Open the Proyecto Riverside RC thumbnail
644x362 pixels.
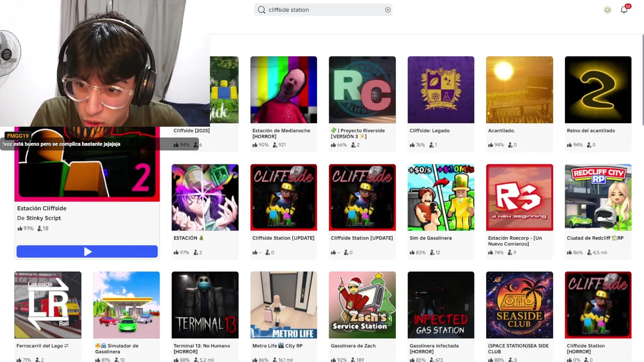click(362, 89)
